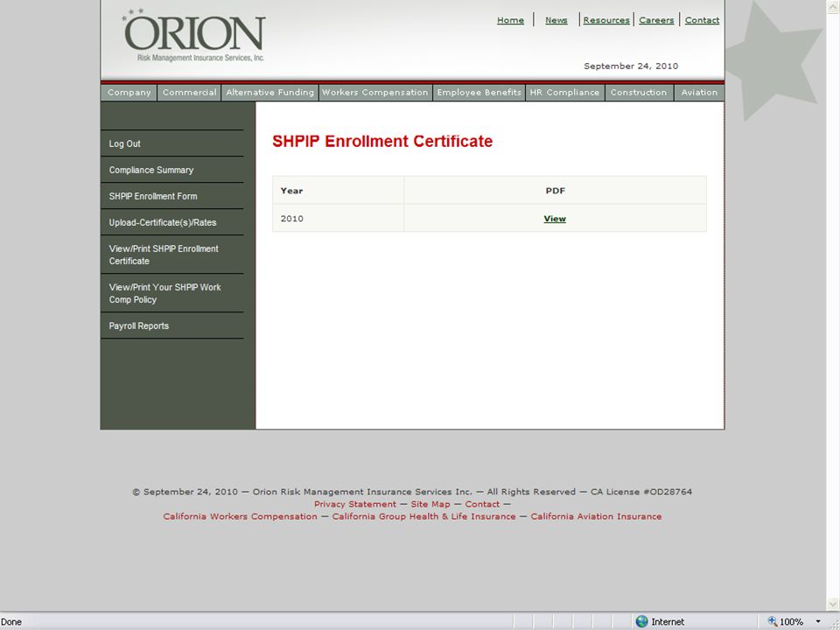
Task: Click the SHPIP Enrollment Certificate heading
Action: click(x=382, y=142)
